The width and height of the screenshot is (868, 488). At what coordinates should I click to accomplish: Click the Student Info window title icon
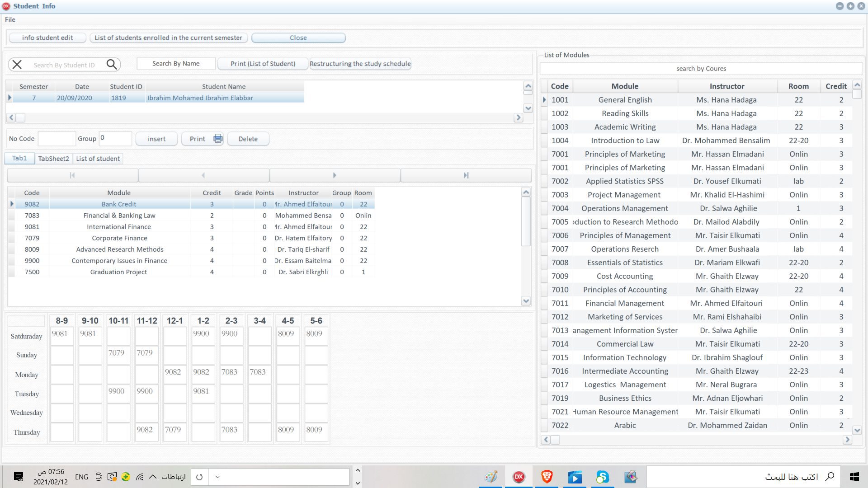coord(6,6)
